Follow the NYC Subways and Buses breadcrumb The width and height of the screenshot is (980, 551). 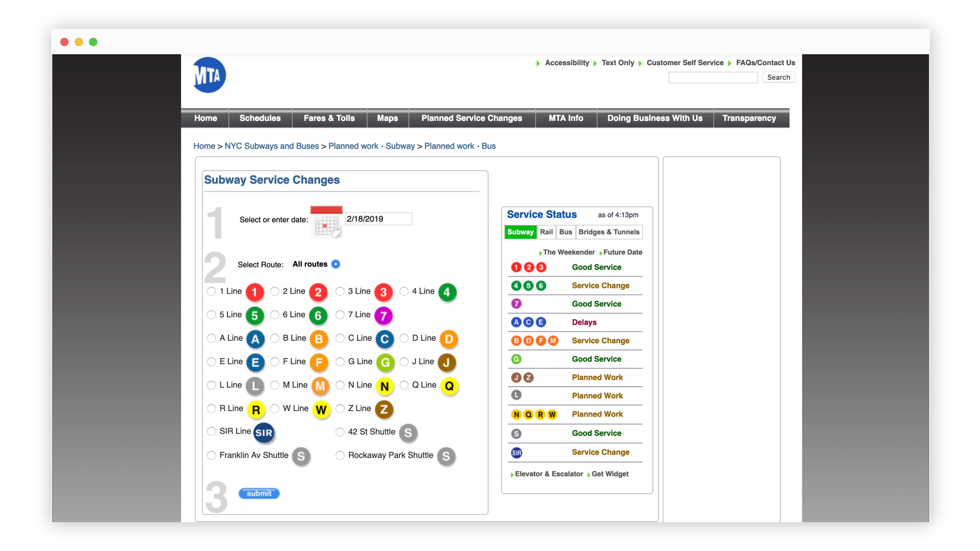(x=272, y=146)
